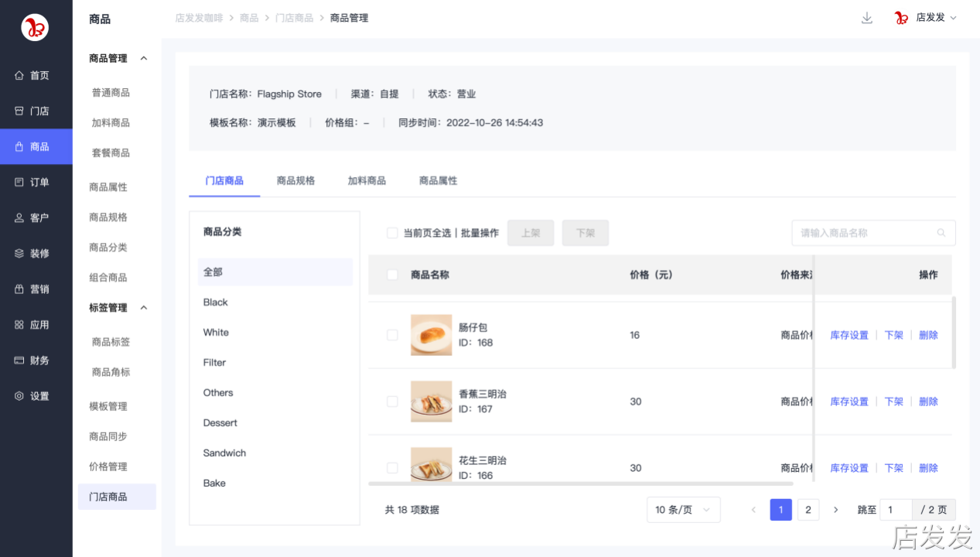
Task: Open 装修 layers icon in sidebar
Action: pos(19,253)
